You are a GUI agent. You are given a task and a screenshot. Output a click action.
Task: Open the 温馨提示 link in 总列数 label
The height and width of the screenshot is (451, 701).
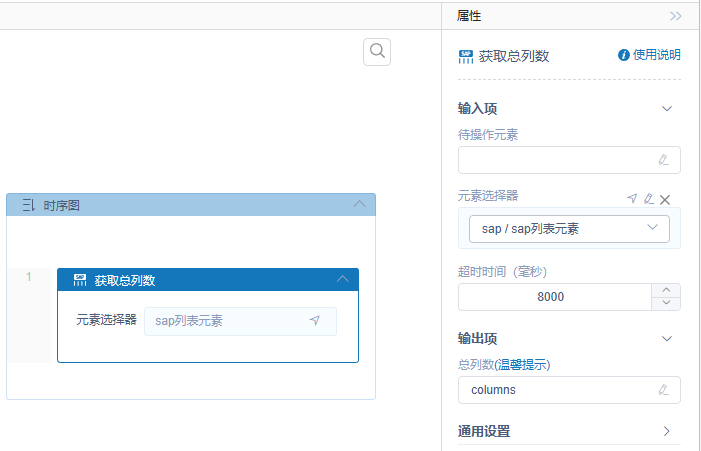click(532, 364)
